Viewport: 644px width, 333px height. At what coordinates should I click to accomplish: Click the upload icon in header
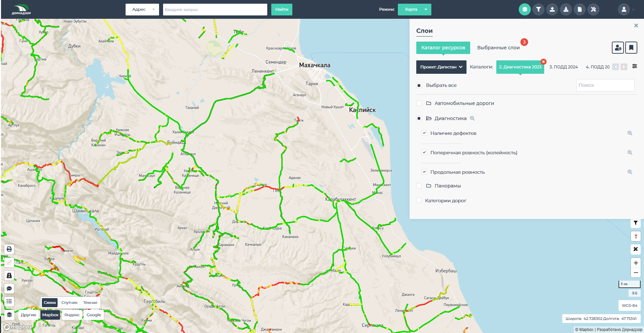pyautogui.click(x=552, y=9)
